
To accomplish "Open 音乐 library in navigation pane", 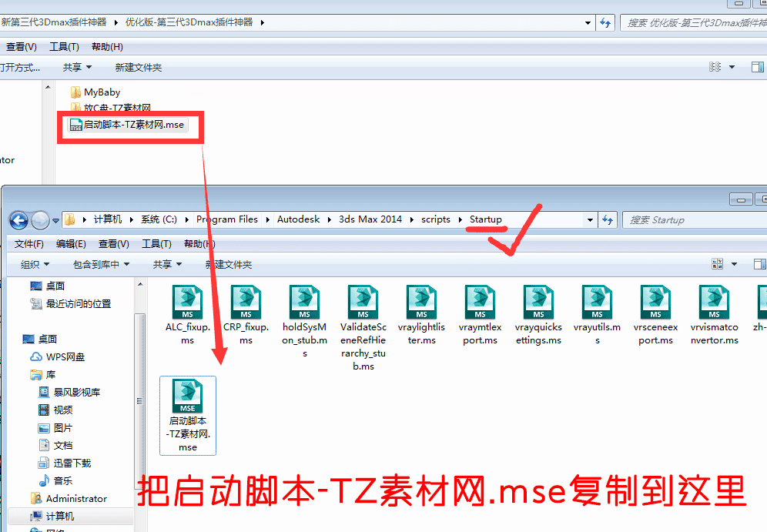I will pos(55,480).
